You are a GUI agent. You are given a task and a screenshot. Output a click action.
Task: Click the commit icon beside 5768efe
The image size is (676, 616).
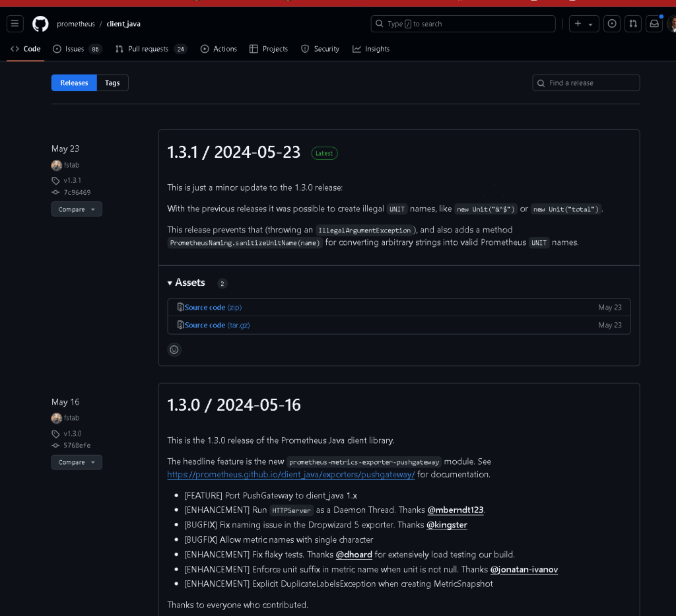55,445
